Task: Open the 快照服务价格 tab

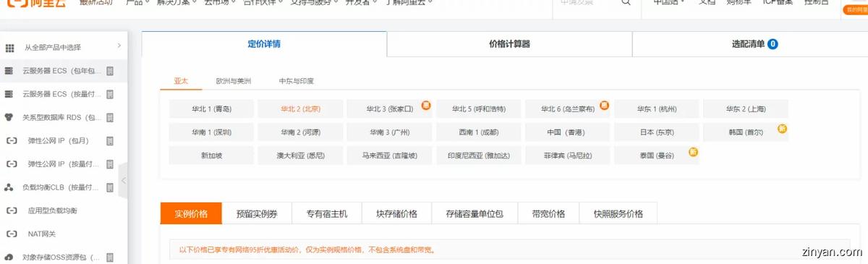Action: point(618,214)
